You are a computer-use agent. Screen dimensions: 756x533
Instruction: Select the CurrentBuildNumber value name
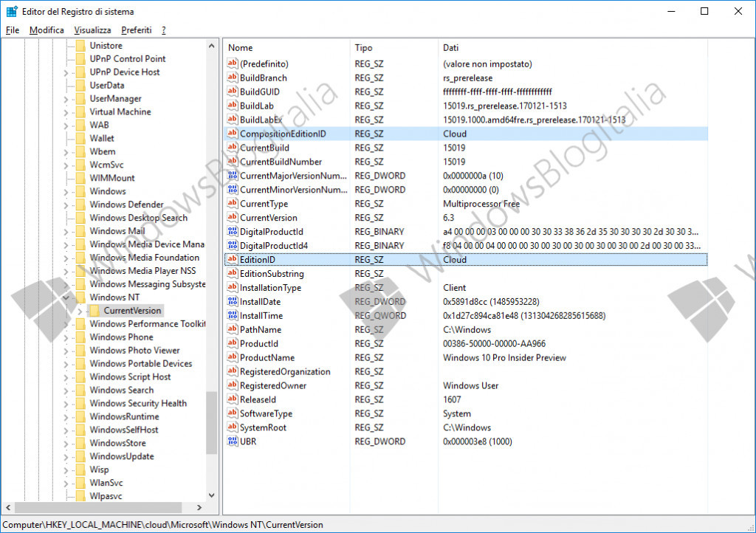[281, 162]
